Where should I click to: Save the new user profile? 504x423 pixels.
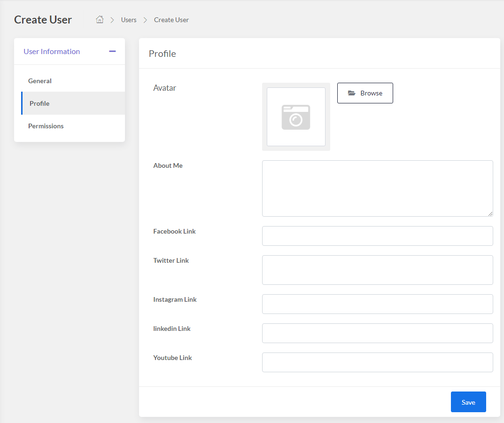pyautogui.click(x=468, y=402)
